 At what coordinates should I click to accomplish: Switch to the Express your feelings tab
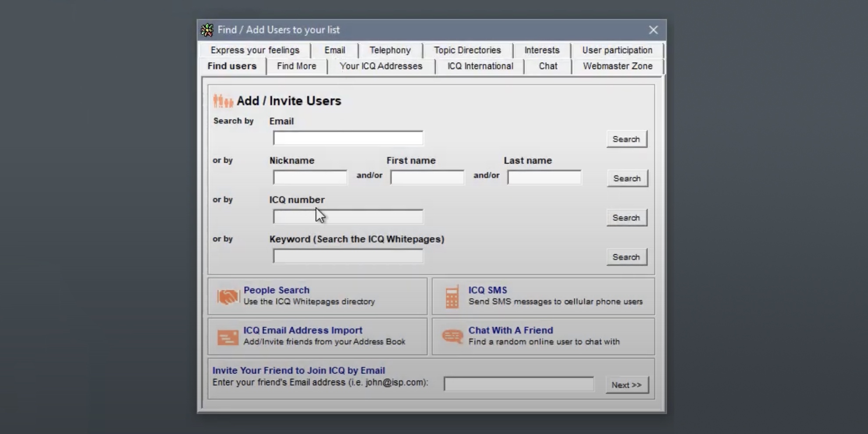coord(255,50)
